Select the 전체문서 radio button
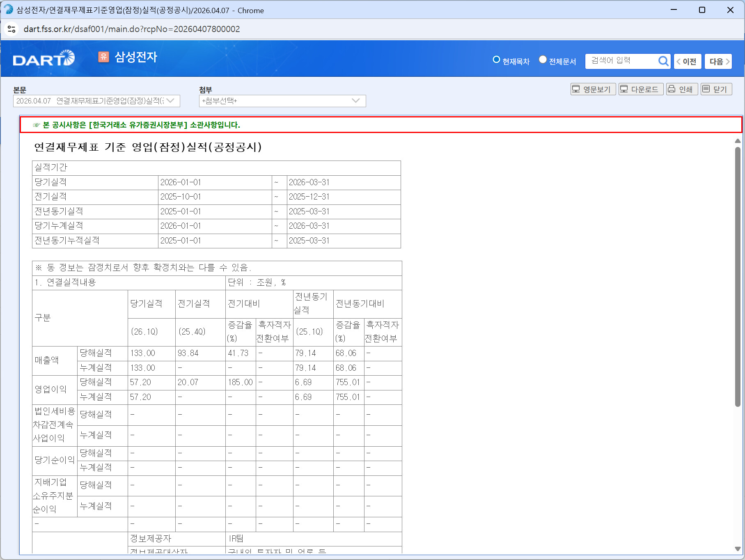Image resolution: width=745 pixels, height=560 pixels. point(543,60)
